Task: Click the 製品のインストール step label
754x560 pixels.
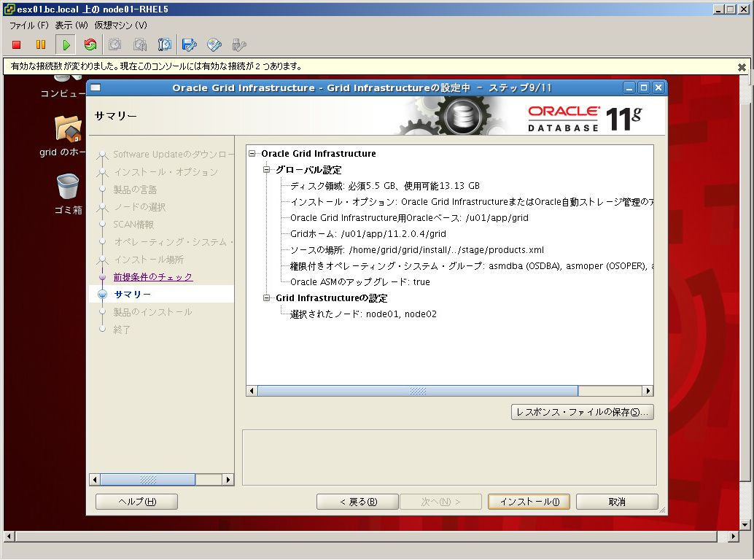Action: 152,312
